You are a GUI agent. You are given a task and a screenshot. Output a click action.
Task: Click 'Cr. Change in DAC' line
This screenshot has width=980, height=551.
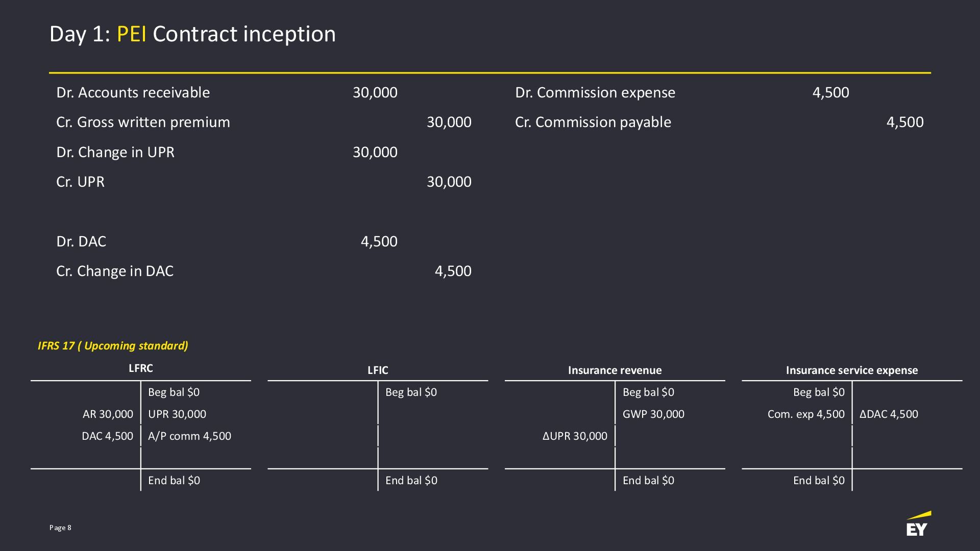coord(115,271)
